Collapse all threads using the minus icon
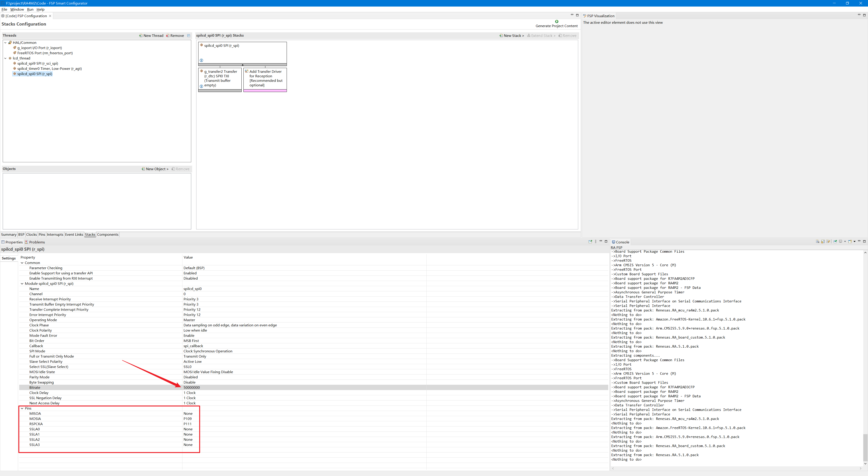This screenshot has height=476, width=868. 189,36
